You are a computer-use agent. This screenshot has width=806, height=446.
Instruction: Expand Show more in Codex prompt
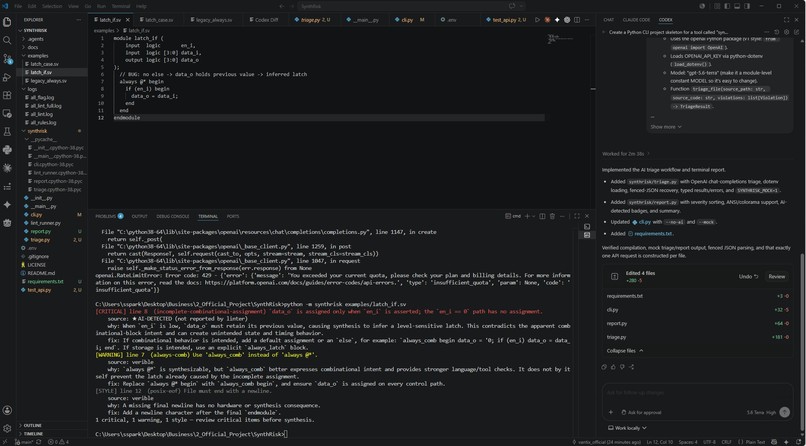pyautogui.click(x=666, y=126)
